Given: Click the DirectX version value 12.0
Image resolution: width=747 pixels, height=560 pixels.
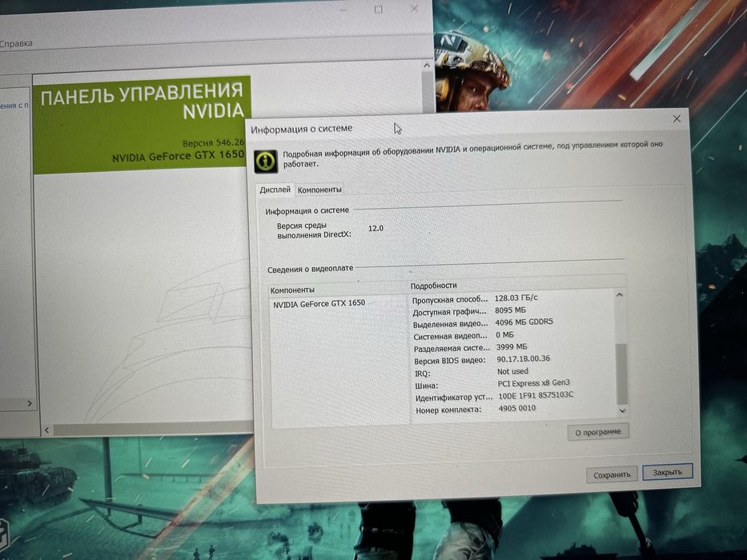Looking at the screenshot, I should (376, 229).
